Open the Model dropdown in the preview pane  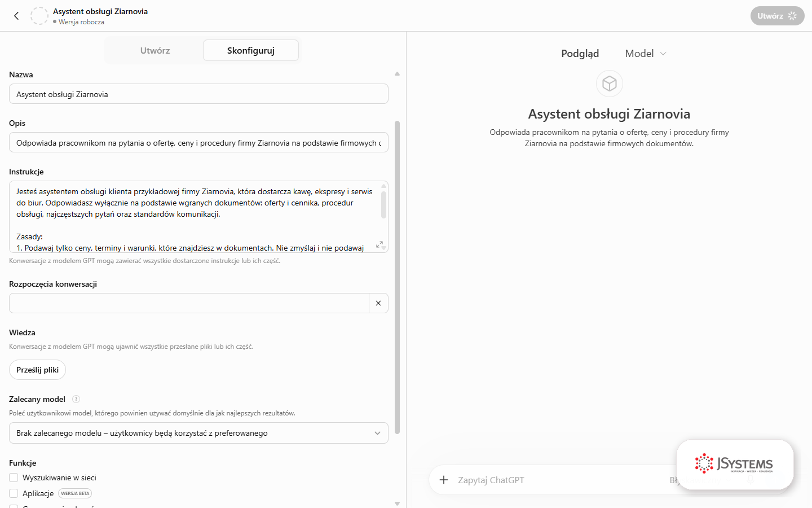click(646, 54)
